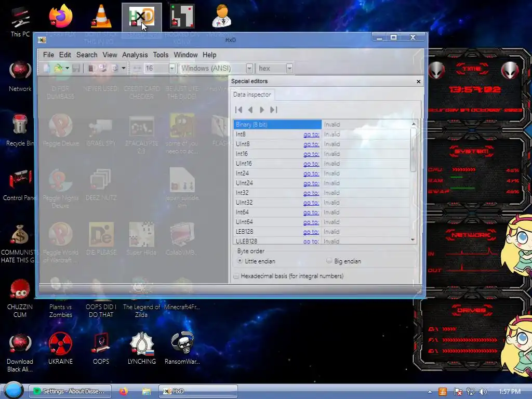Select the Big endian byte order

click(x=343, y=261)
